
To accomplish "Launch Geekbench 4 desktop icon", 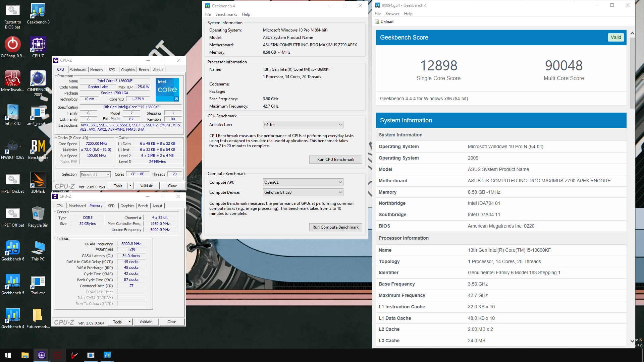I will pyautogui.click(x=12, y=318).
